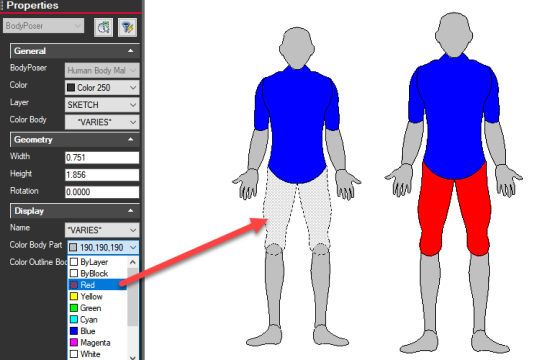Select the head of the right figure
The width and height of the screenshot is (538, 360).
point(454,34)
